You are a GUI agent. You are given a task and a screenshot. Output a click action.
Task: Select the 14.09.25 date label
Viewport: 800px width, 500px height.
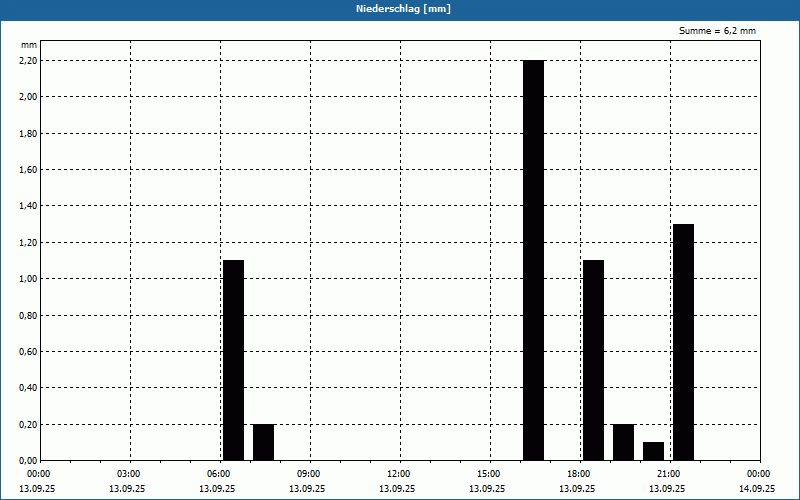(x=757, y=489)
